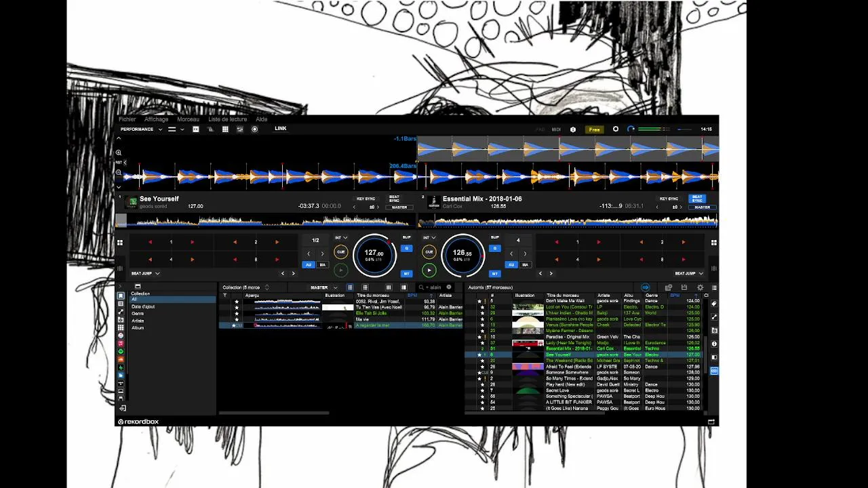
Task: Toggle SLIP mode on deck 1
Action: point(407,237)
